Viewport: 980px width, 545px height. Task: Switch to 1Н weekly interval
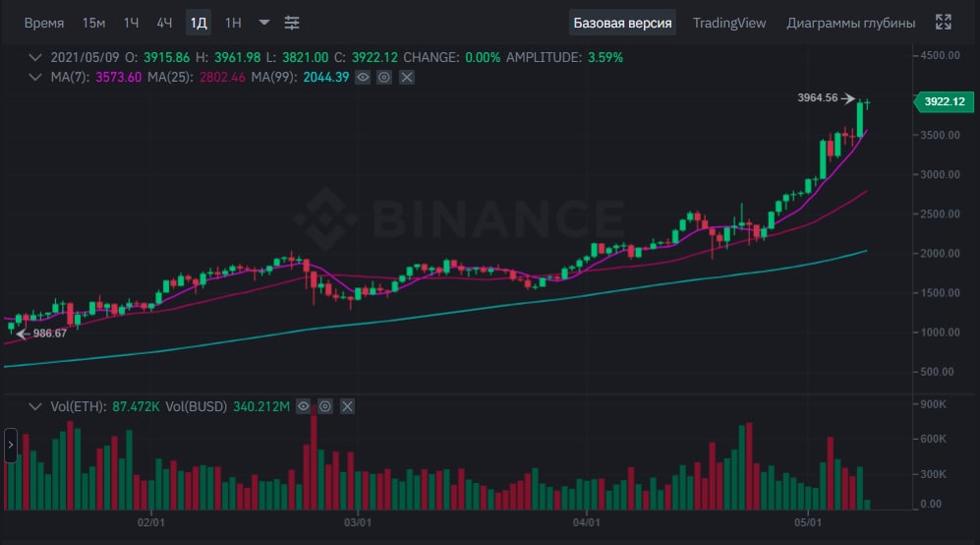click(233, 24)
